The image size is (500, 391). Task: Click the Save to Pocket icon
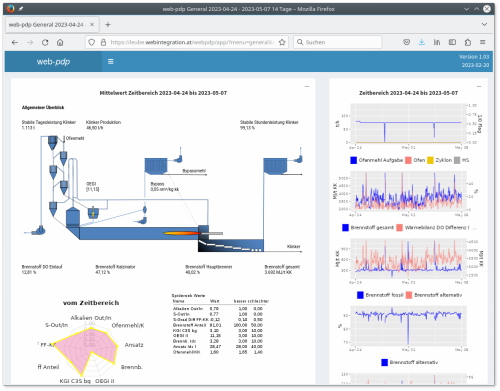[406, 42]
